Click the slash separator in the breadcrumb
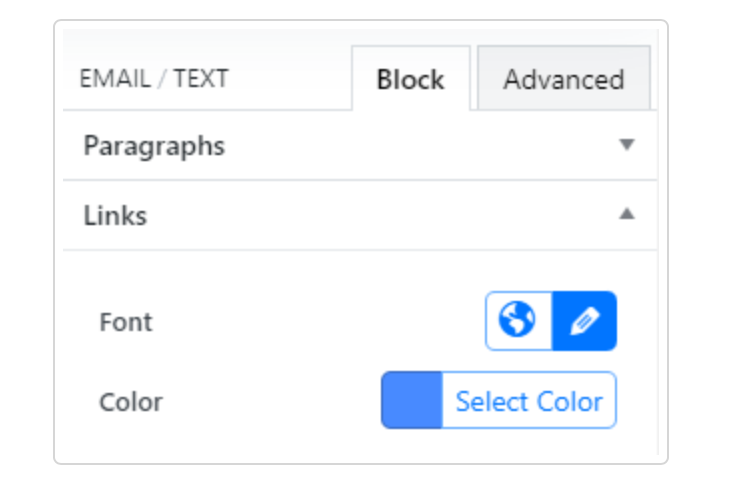 click(x=155, y=78)
